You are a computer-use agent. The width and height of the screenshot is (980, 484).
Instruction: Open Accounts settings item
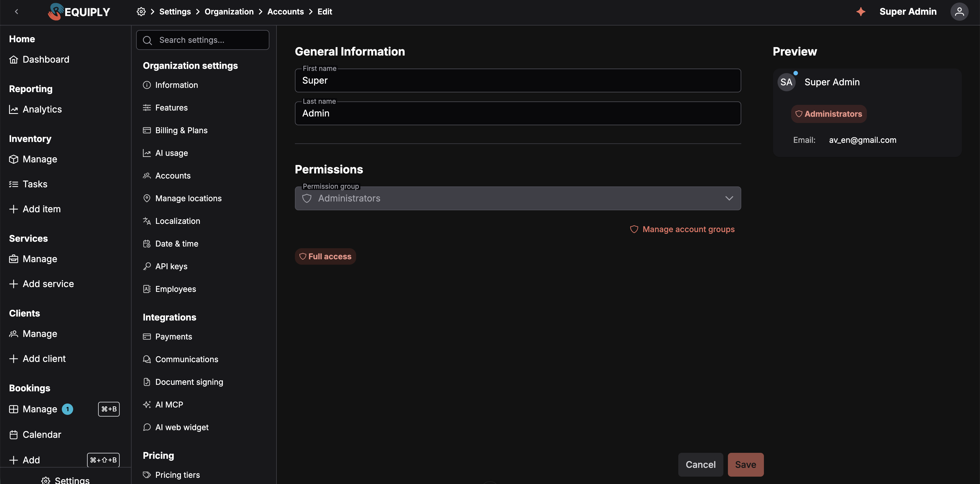(x=167, y=176)
